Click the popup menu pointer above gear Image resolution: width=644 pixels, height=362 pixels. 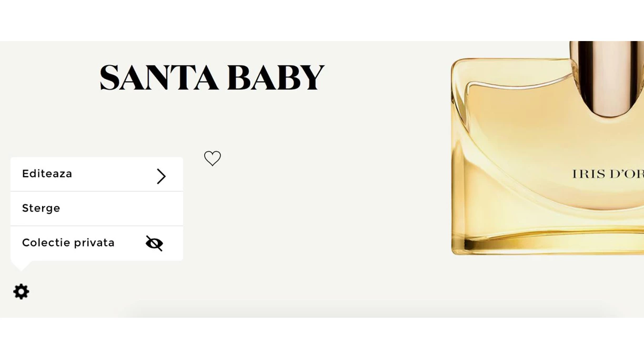(22, 266)
